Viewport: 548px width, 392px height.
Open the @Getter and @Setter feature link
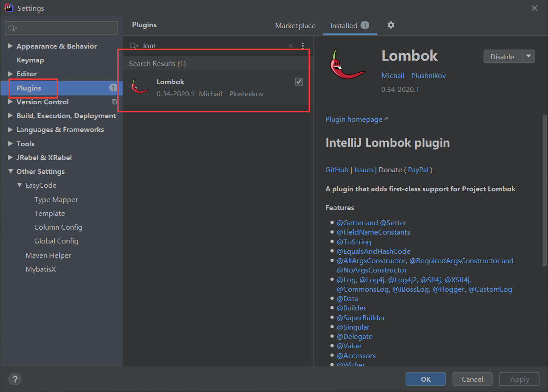click(371, 223)
